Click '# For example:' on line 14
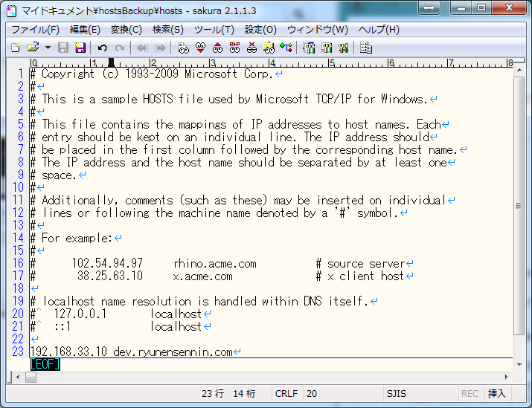Screen dimensions: 532x408 (71, 239)
